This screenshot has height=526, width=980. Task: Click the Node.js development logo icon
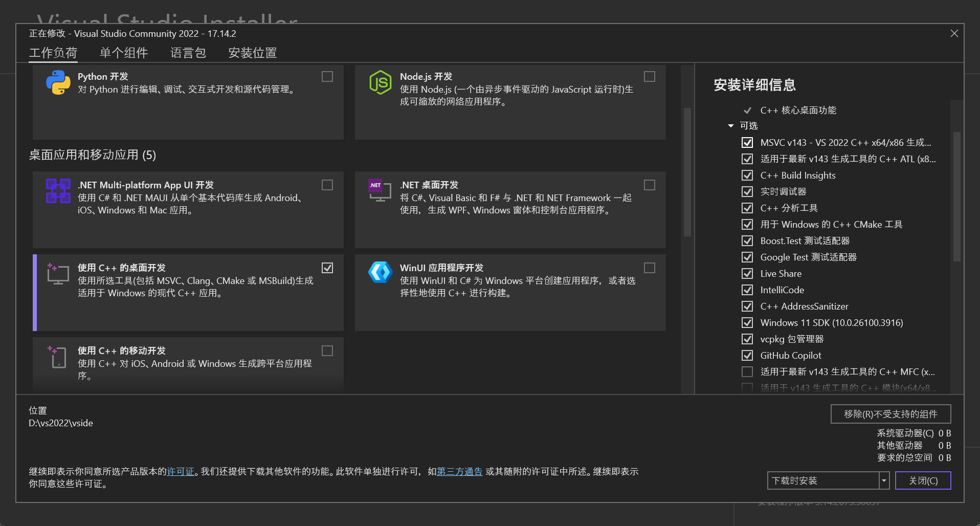pyautogui.click(x=381, y=82)
